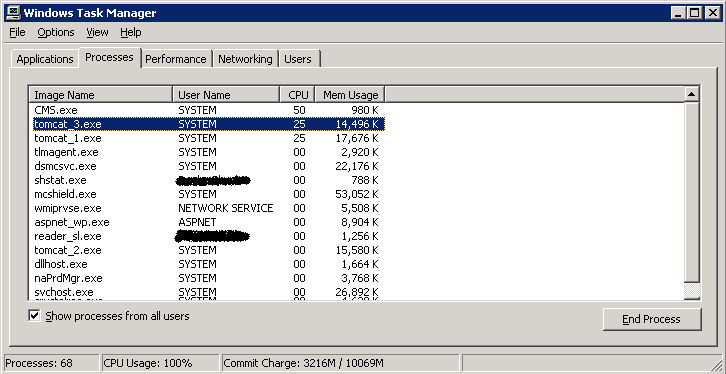
Task: Select the tlmagent.exe process
Action: (x=208, y=152)
